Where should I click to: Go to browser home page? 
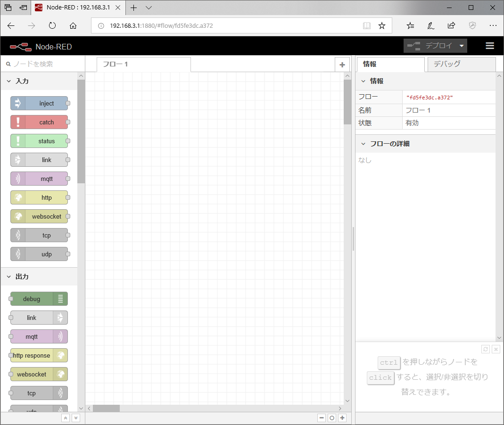coord(73,26)
